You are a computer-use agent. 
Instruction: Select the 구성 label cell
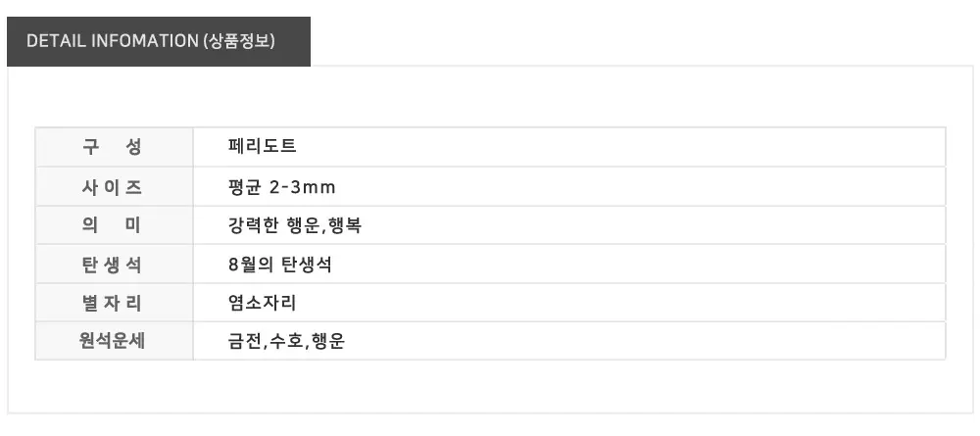coord(114,147)
